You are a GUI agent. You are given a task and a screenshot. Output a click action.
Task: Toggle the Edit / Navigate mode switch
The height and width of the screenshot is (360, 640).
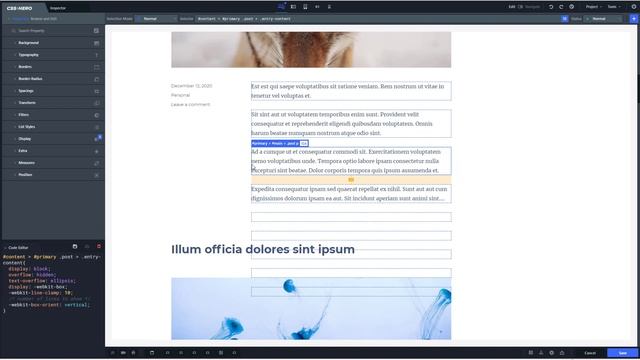520,7
